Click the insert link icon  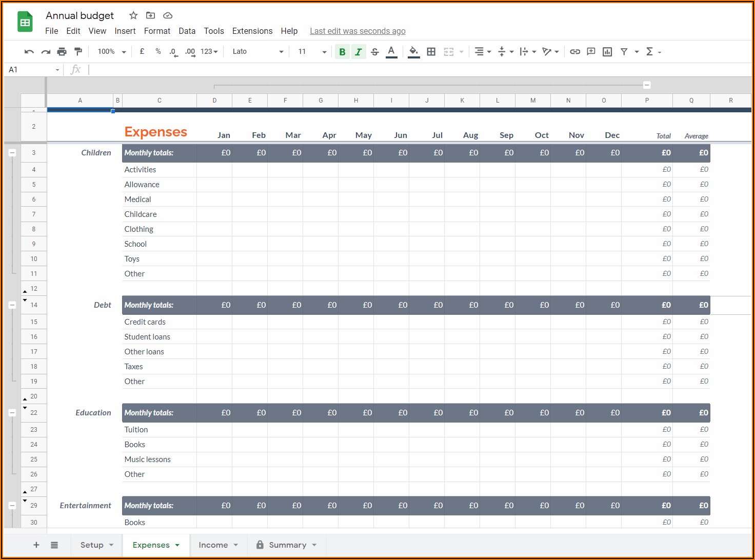[575, 52]
